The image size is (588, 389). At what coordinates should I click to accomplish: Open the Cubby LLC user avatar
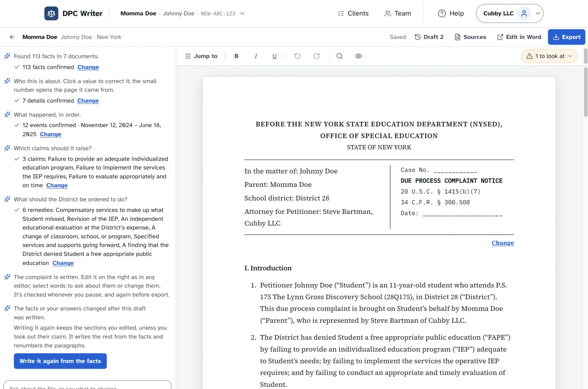(524, 13)
